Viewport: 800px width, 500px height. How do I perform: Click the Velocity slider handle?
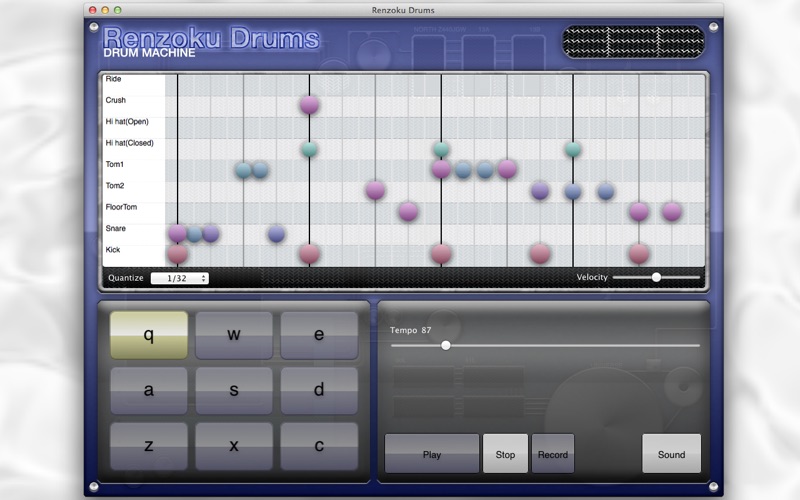click(657, 277)
